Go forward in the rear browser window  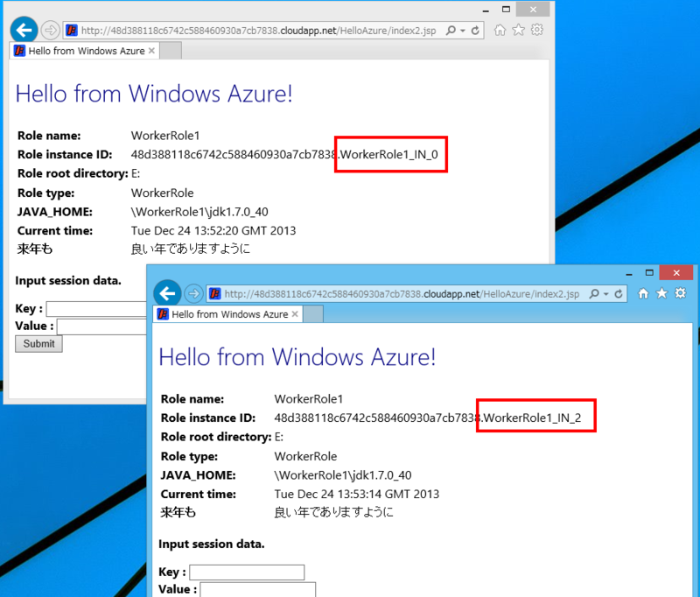click(51, 31)
